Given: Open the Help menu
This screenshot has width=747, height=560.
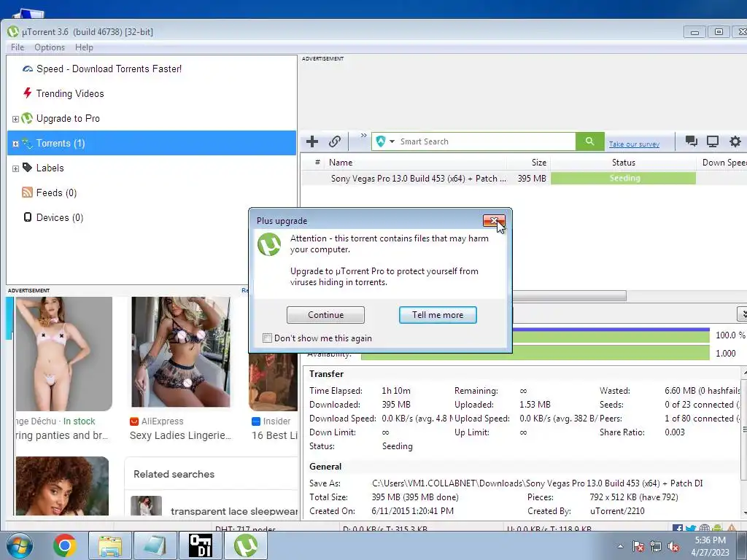Looking at the screenshot, I should [84, 47].
